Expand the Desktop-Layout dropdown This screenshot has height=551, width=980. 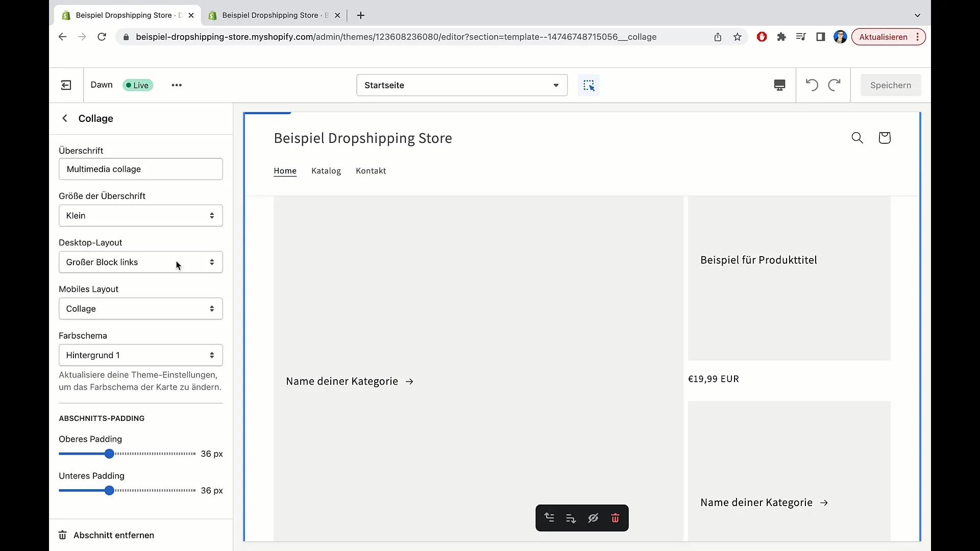(x=140, y=262)
